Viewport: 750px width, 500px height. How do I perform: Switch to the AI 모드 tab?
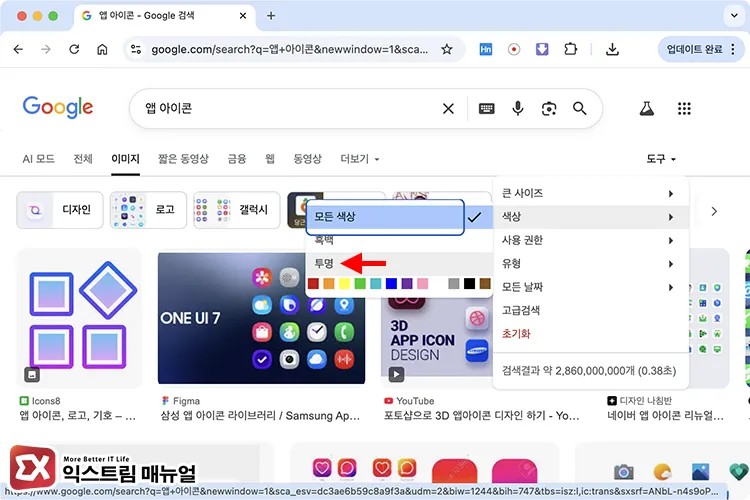(x=39, y=159)
